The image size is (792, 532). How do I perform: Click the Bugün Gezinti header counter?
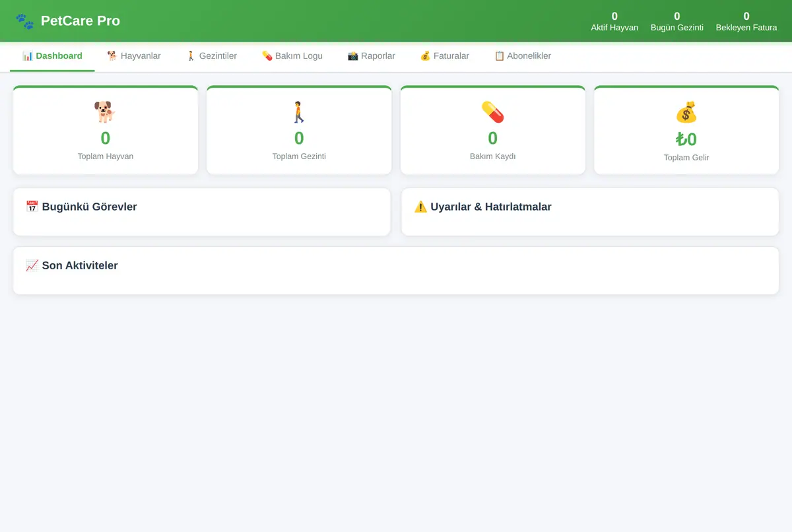(x=677, y=21)
